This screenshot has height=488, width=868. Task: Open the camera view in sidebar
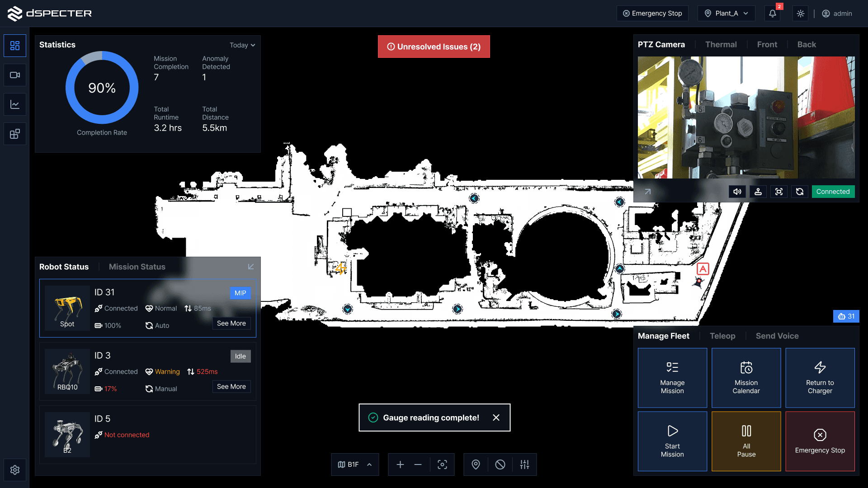[15, 75]
